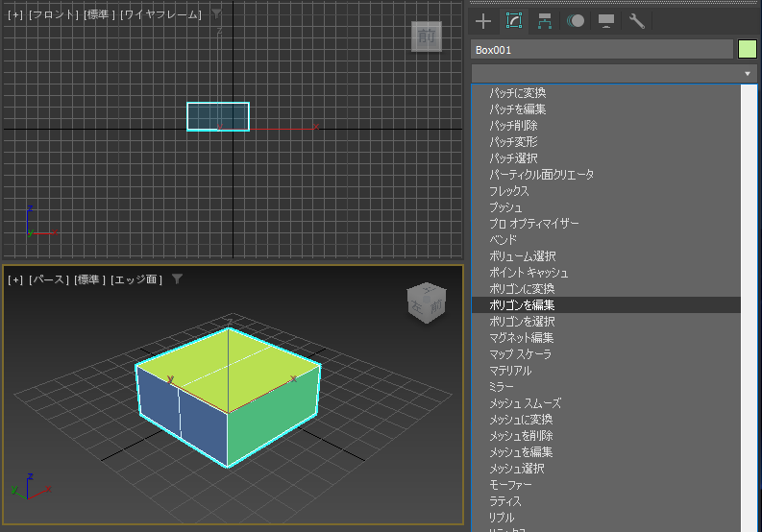Open the perspective viewport [+] menu
Viewport: 762px width, 532px height.
[x=15, y=279]
